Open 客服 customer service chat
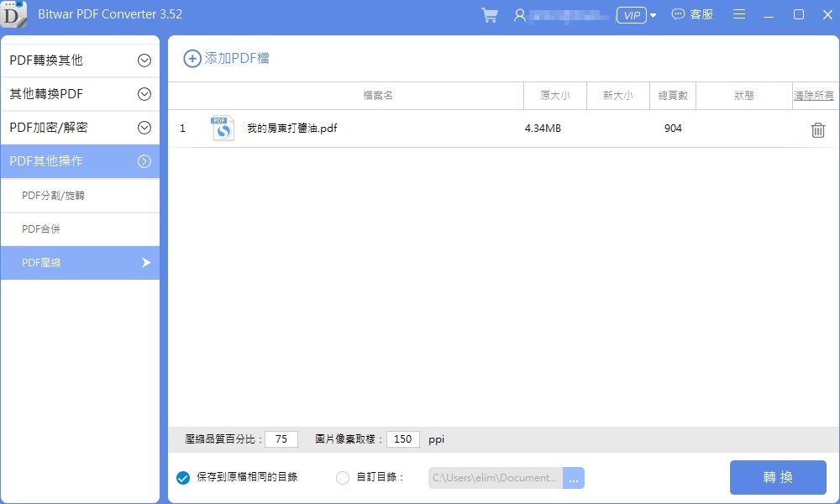840x504 pixels. pyautogui.click(x=692, y=14)
